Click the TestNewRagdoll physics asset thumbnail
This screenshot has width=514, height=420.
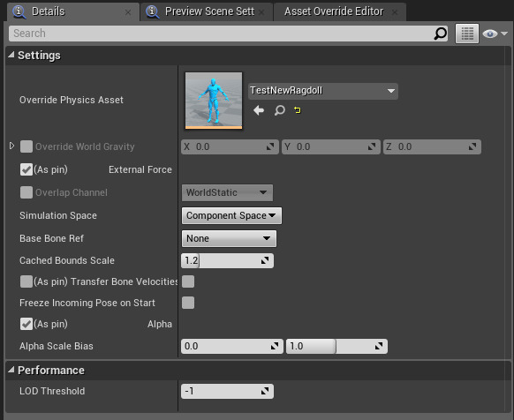tap(214, 101)
